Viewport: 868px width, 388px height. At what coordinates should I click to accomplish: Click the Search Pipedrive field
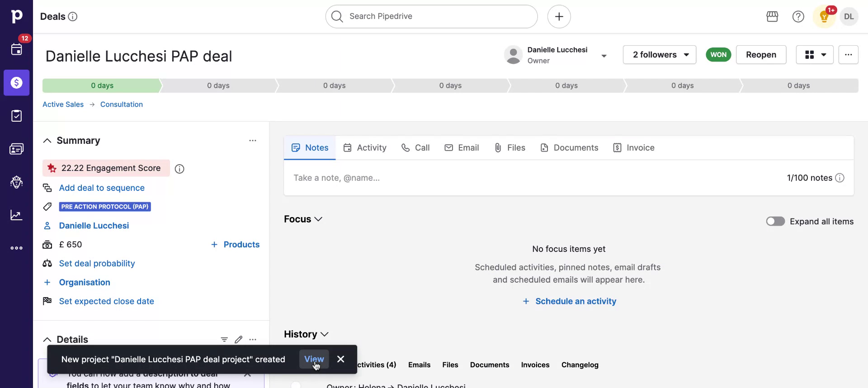pyautogui.click(x=431, y=17)
